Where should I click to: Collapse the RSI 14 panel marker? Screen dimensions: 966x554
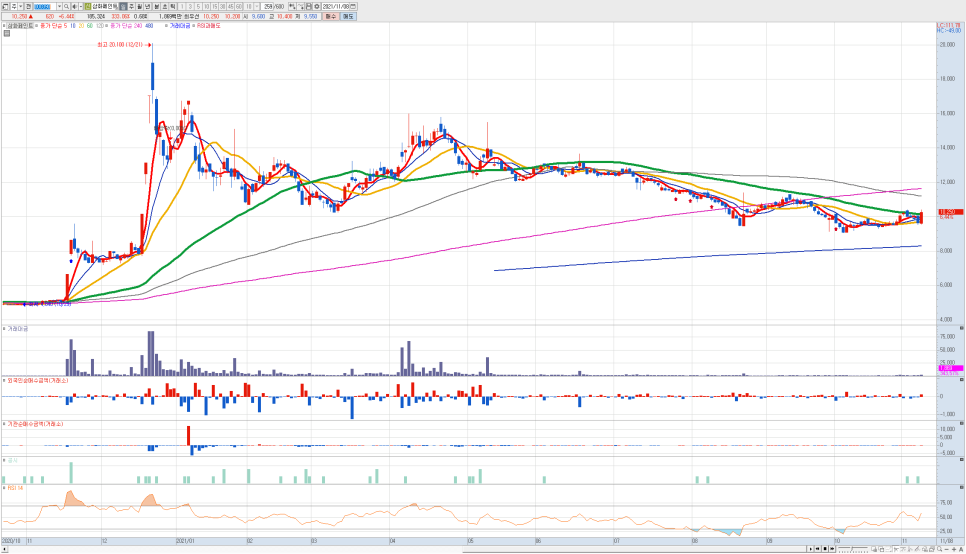click(x=4, y=488)
